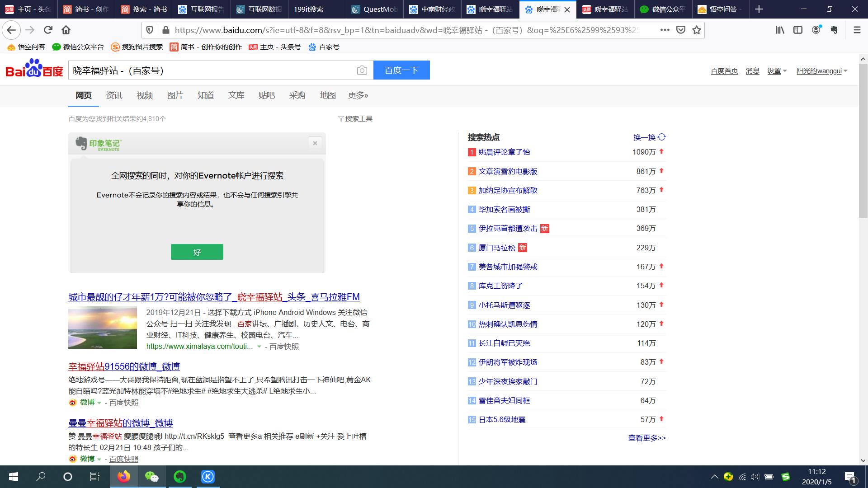Viewport: 868px width, 488px height.
Task: Open the blue K app on taskbar
Action: click(x=208, y=477)
